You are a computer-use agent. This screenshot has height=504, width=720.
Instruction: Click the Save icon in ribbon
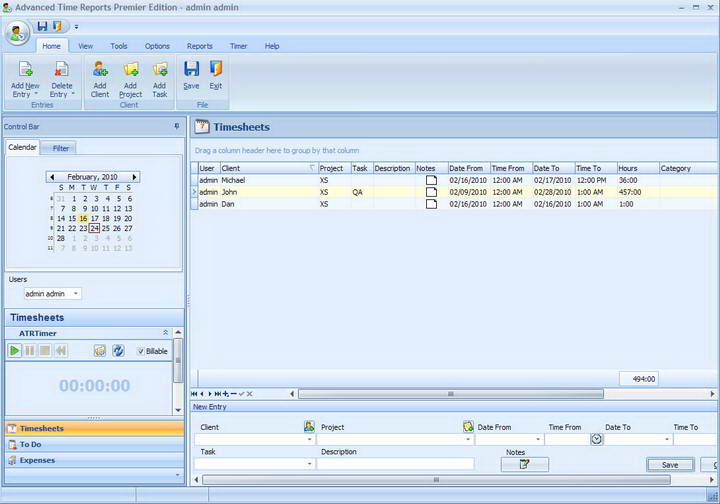[x=191, y=69]
